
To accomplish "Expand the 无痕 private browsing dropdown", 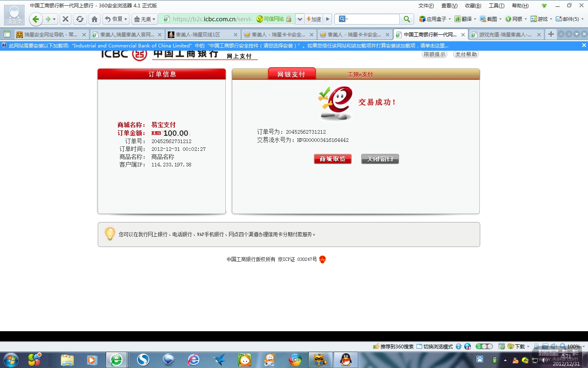I will coord(154,19).
